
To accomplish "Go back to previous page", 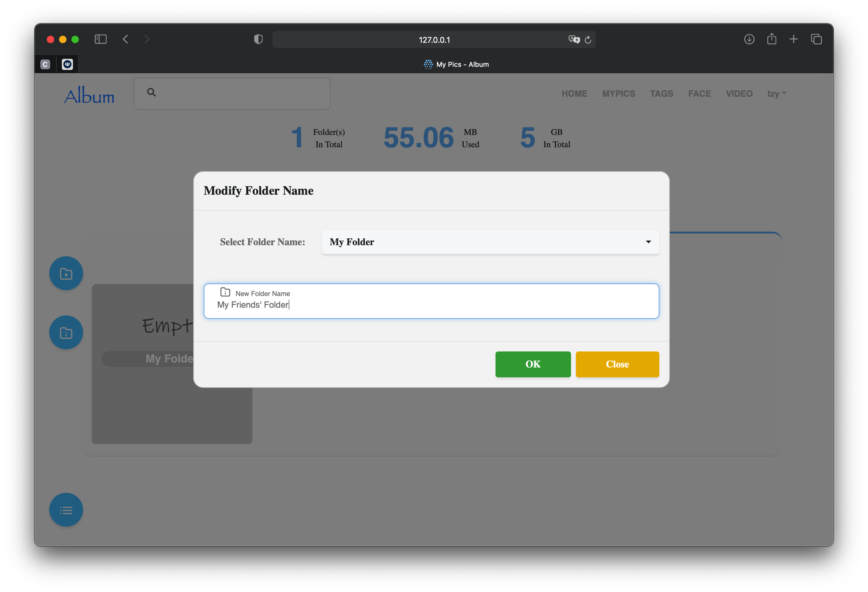I will click(x=126, y=39).
